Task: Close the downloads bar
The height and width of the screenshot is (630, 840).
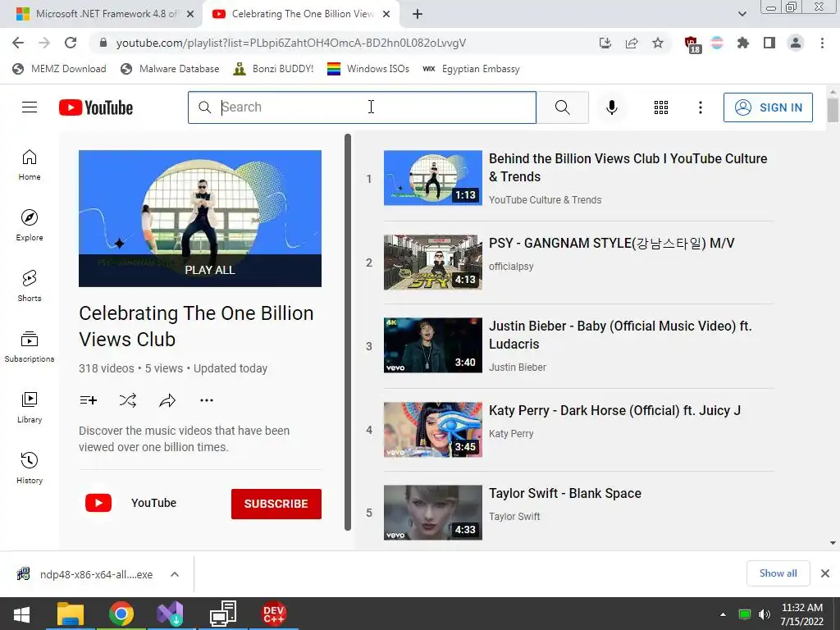Action: tap(825, 573)
